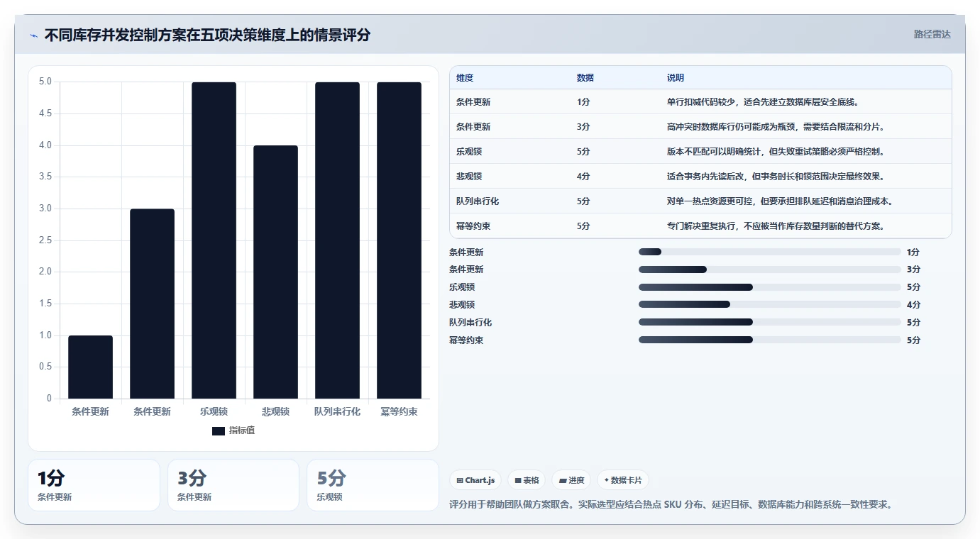Image resolution: width=980 pixels, height=539 pixels.
Task: Click the 数据 column header in the table
Action: 585,78
